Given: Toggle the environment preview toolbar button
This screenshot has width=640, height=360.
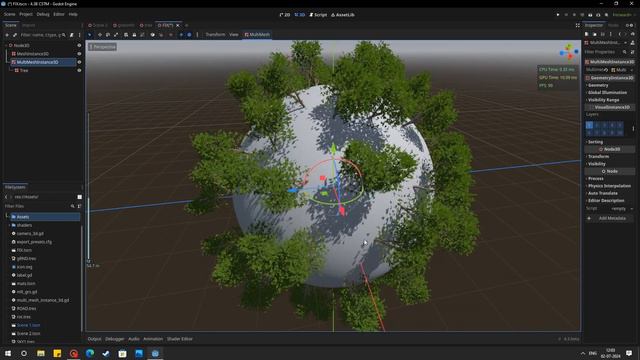Looking at the screenshot, I should tap(189, 35).
